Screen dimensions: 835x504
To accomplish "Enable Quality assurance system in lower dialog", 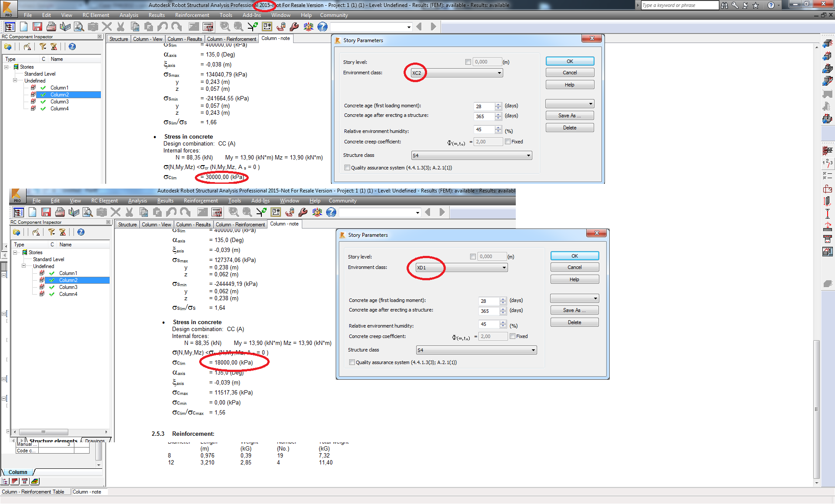I will coord(352,362).
